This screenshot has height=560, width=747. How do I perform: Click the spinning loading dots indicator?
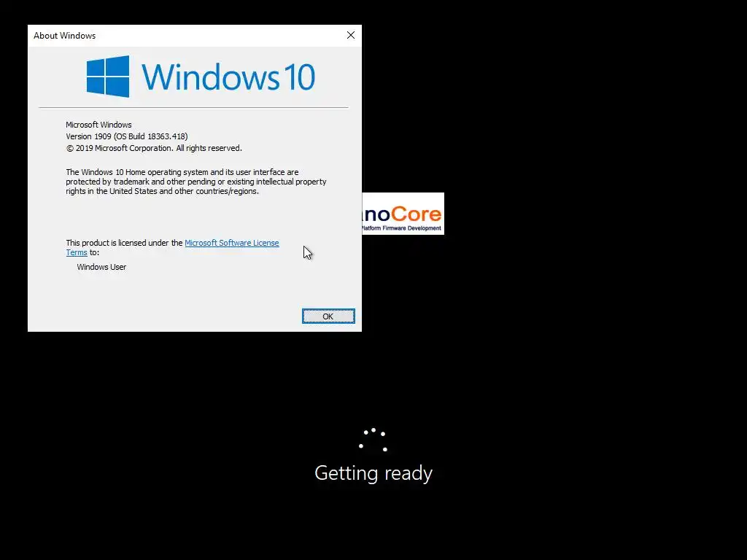(373, 440)
